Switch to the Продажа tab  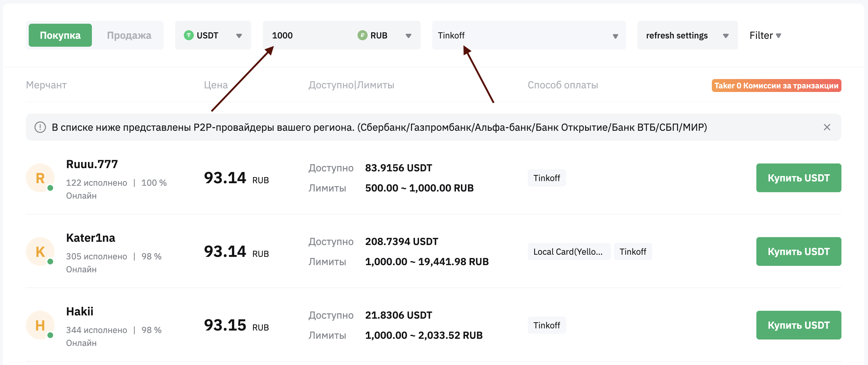129,35
